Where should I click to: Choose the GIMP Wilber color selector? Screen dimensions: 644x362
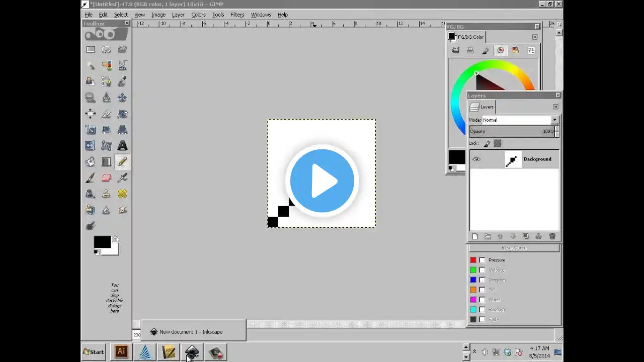pyautogui.click(x=455, y=50)
